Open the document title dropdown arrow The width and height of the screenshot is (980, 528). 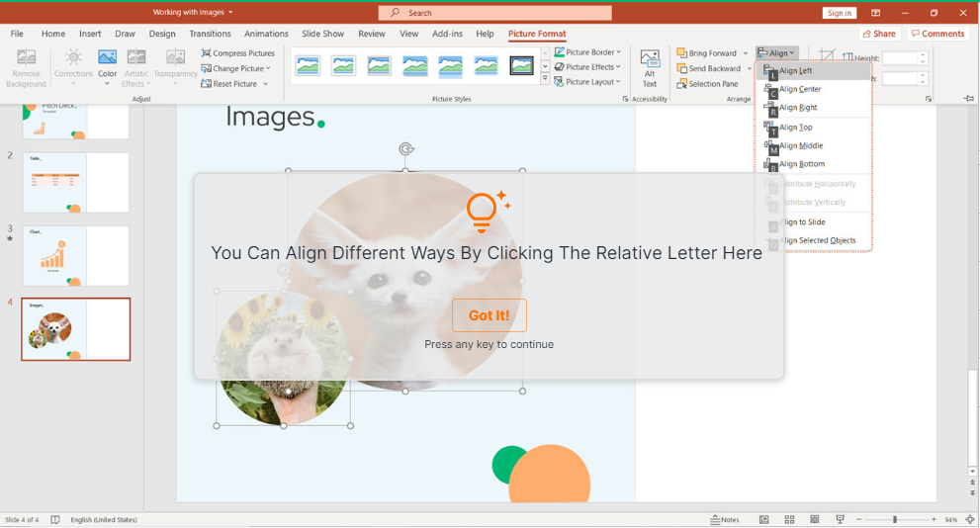click(x=230, y=13)
